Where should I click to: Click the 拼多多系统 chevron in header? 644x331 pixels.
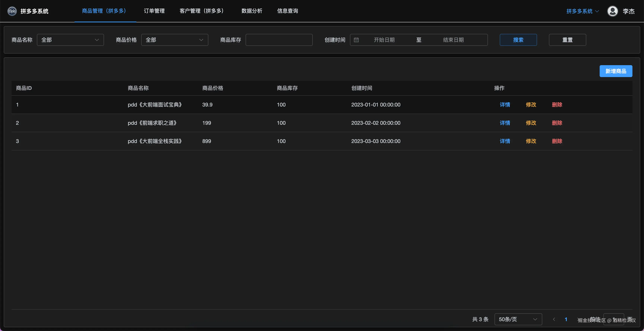click(597, 11)
